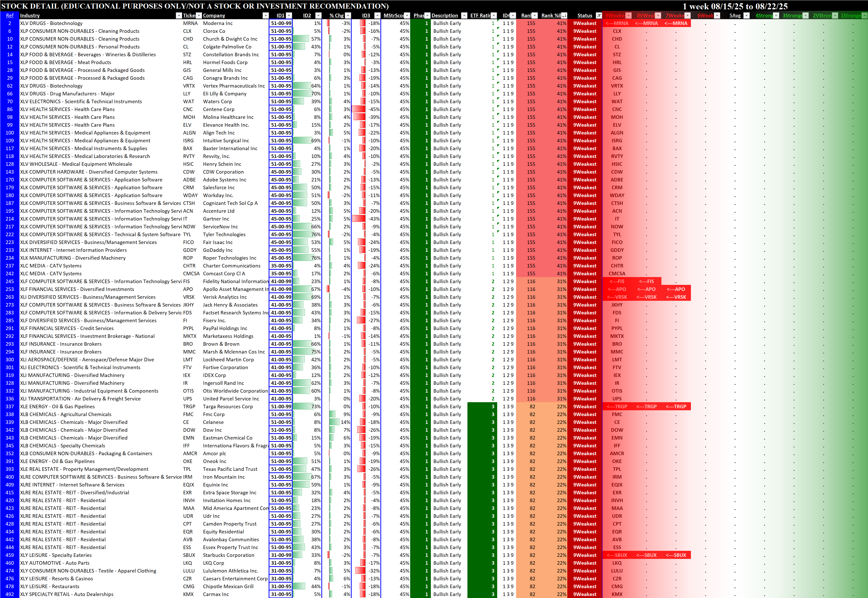This screenshot has width=868, height=598.
Task: Click the green Phase cell for Starbucks row
Action: [x=420, y=555]
